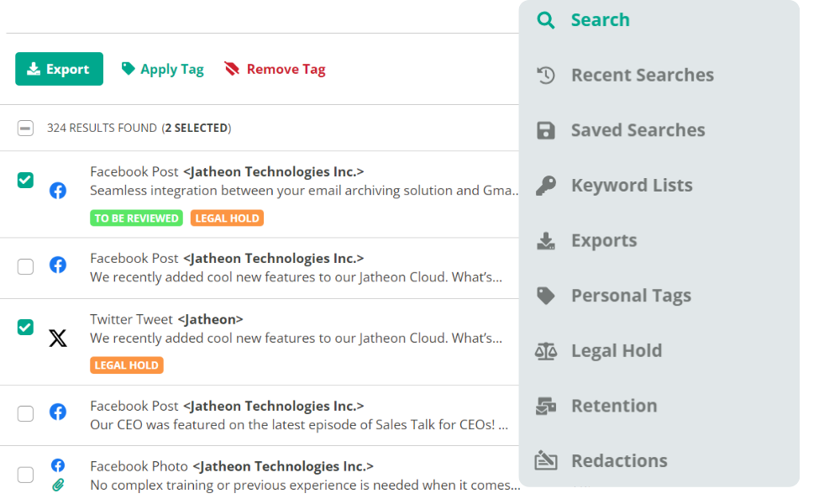Click LEGAL HOLD tag on the Facebook post
Screen dimensions: 840x504
pos(227,218)
